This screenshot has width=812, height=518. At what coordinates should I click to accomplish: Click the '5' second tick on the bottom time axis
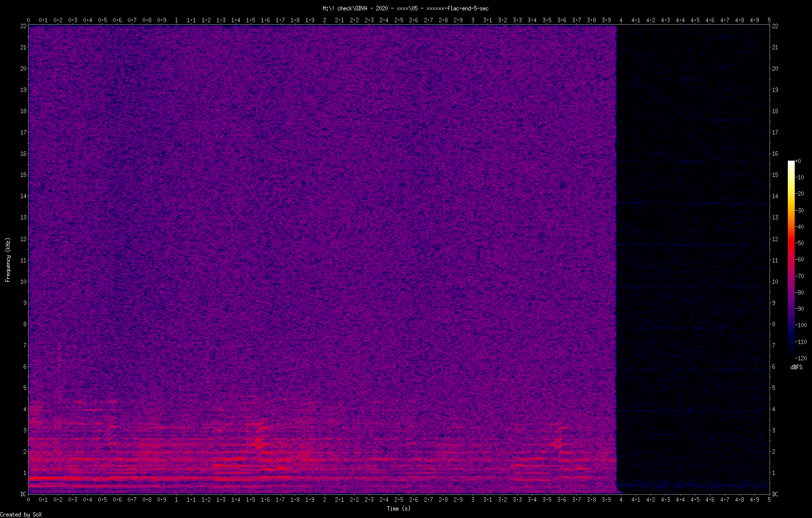[x=769, y=500]
